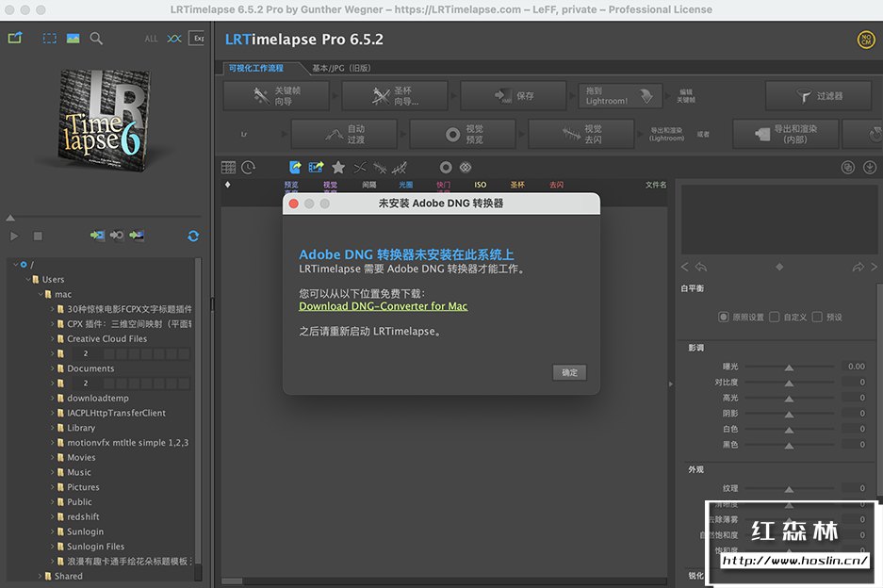Click the magnifying glass zoom icon

click(x=96, y=38)
